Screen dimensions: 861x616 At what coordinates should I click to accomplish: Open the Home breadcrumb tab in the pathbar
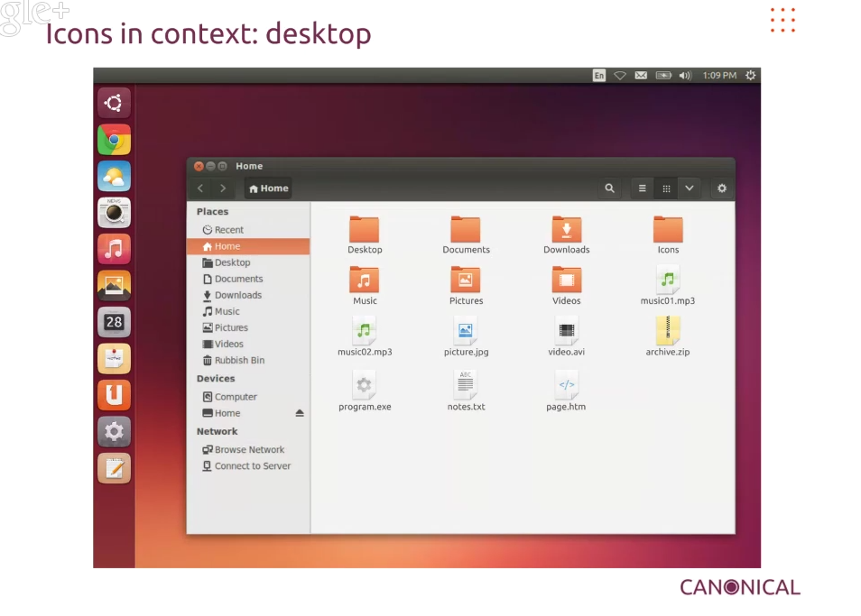coord(267,188)
